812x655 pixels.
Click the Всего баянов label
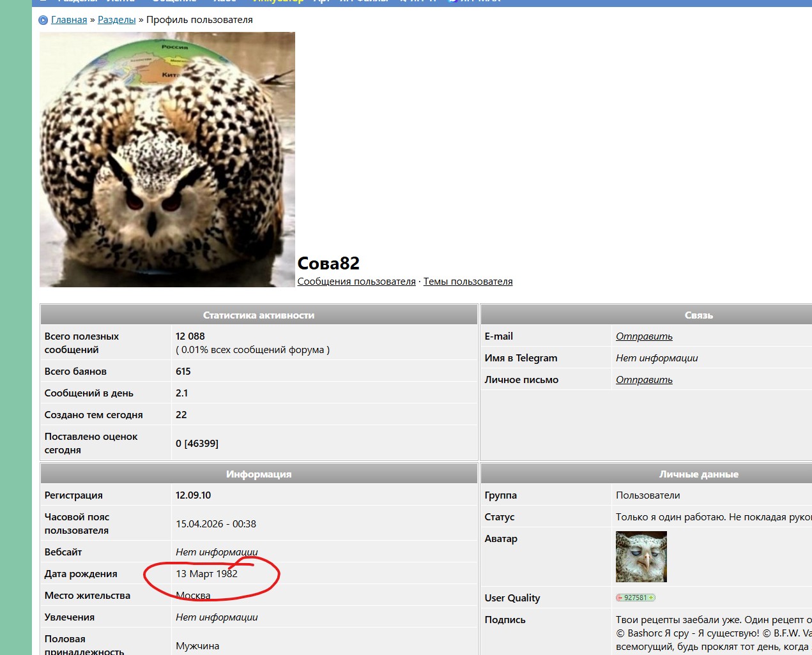75,372
